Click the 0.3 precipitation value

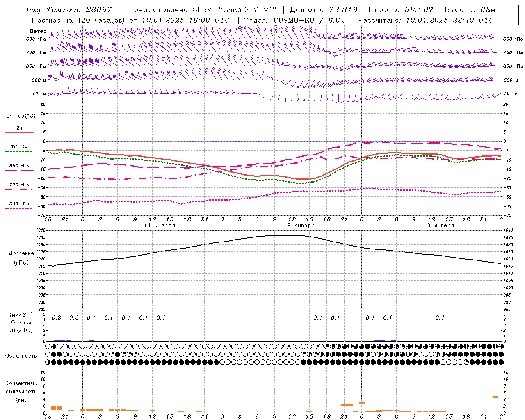(56, 318)
